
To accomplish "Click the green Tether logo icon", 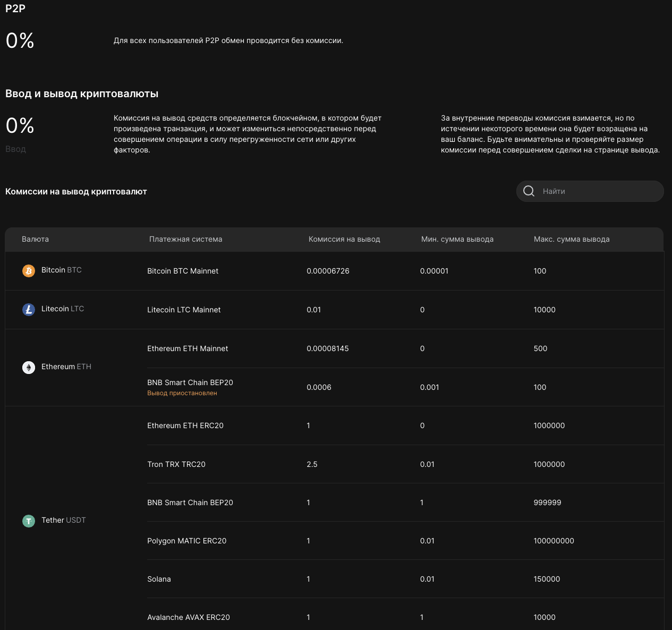I will (x=29, y=521).
